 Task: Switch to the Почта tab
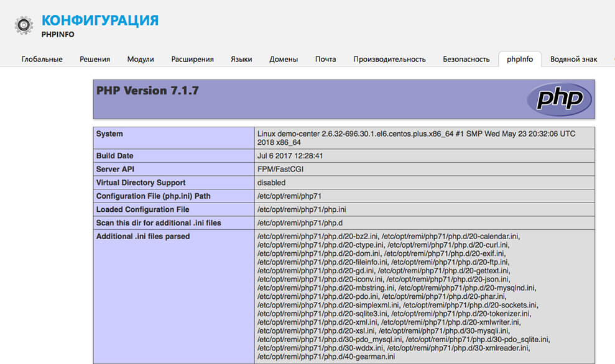pos(326,59)
